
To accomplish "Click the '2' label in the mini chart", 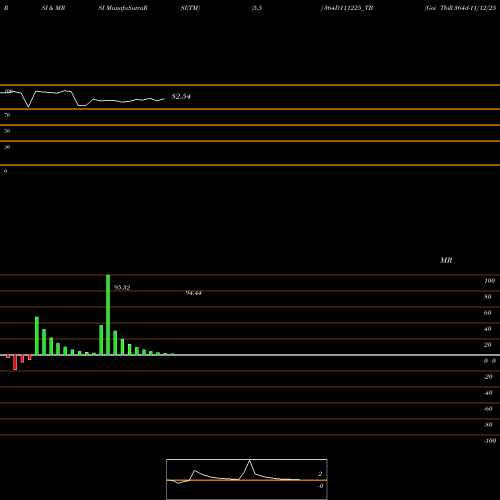I will pyautogui.click(x=320, y=474).
